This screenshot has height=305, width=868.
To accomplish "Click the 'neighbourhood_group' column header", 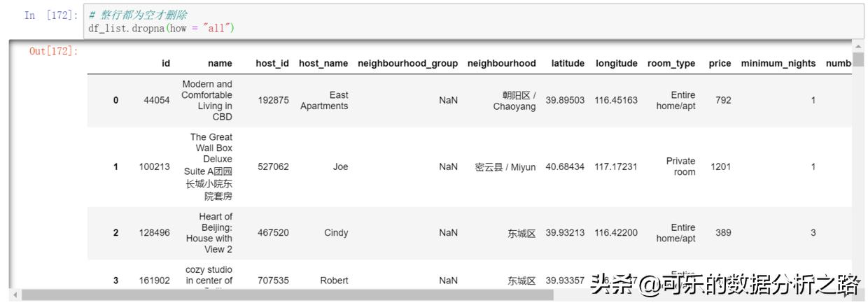I will coord(407,63).
